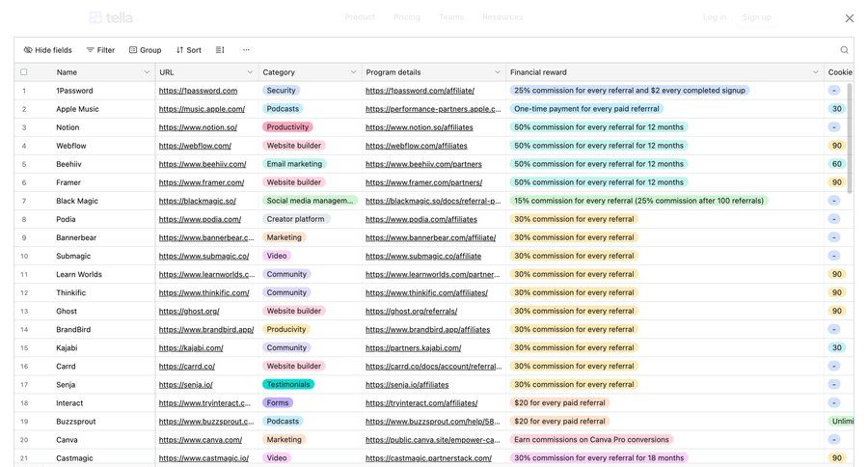The width and height of the screenshot is (868, 467).
Task: Open the Group option
Action: (145, 50)
